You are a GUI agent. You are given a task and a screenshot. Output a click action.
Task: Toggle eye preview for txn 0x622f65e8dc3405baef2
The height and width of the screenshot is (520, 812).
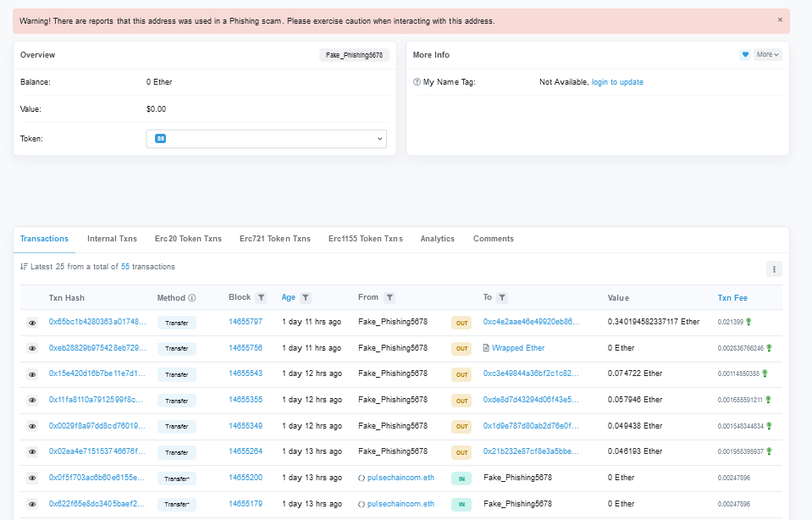tap(32, 504)
